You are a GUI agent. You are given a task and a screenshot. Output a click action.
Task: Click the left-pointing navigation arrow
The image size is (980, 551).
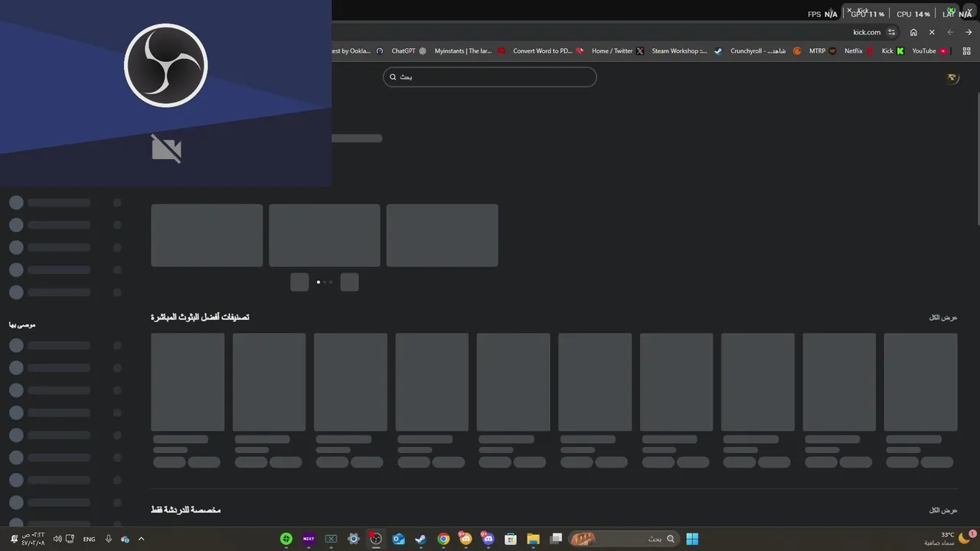click(950, 32)
